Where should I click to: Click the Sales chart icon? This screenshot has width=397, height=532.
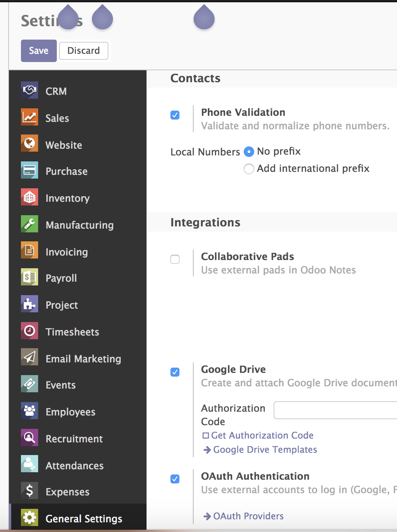[x=30, y=117]
